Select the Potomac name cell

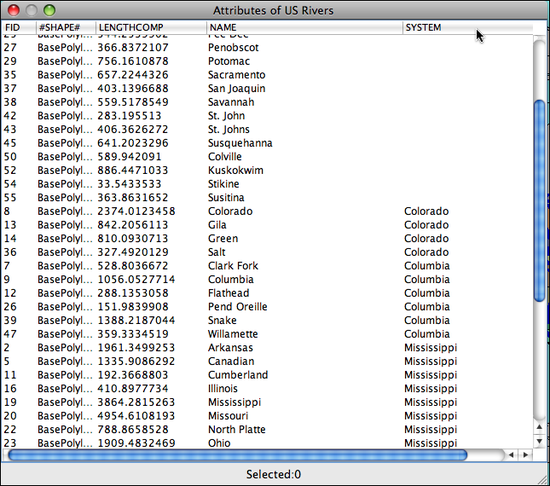click(229, 61)
